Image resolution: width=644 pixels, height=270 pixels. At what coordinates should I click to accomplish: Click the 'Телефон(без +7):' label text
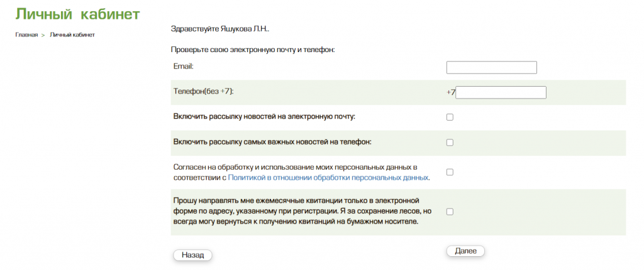tap(203, 92)
